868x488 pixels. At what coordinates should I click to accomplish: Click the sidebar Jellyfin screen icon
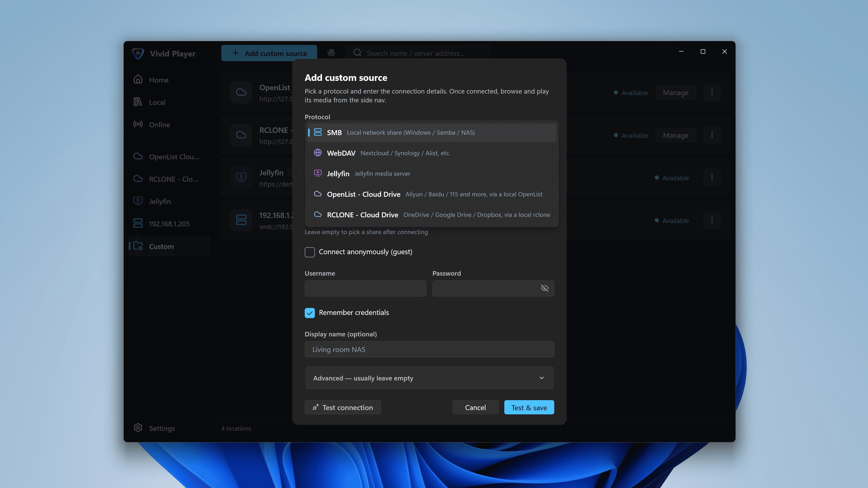tap(138, 201)
